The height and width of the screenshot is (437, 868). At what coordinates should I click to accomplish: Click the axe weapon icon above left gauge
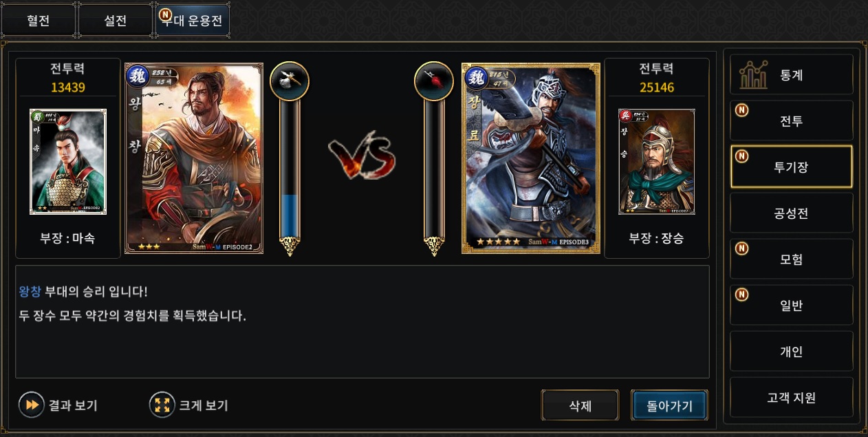(290, 81)
